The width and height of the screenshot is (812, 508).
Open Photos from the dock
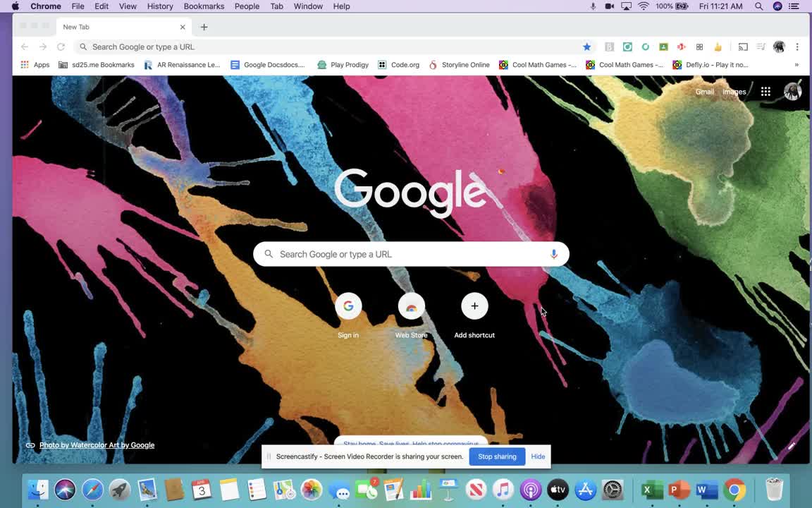(x=312, y=490)
